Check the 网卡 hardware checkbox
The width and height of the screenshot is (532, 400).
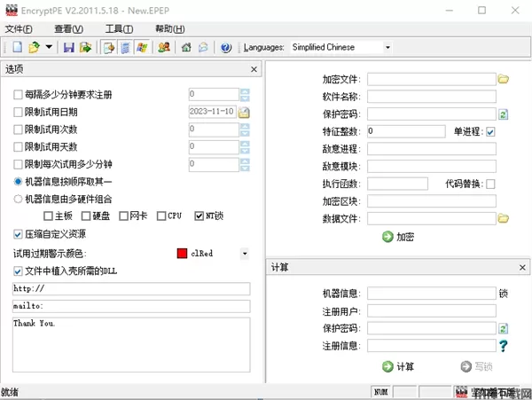[123, 216]
